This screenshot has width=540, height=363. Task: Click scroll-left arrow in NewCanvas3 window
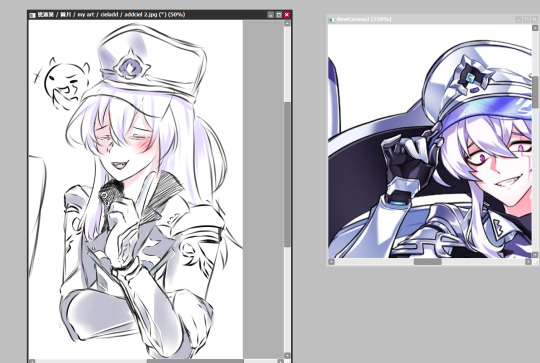(x=331, y=262)
